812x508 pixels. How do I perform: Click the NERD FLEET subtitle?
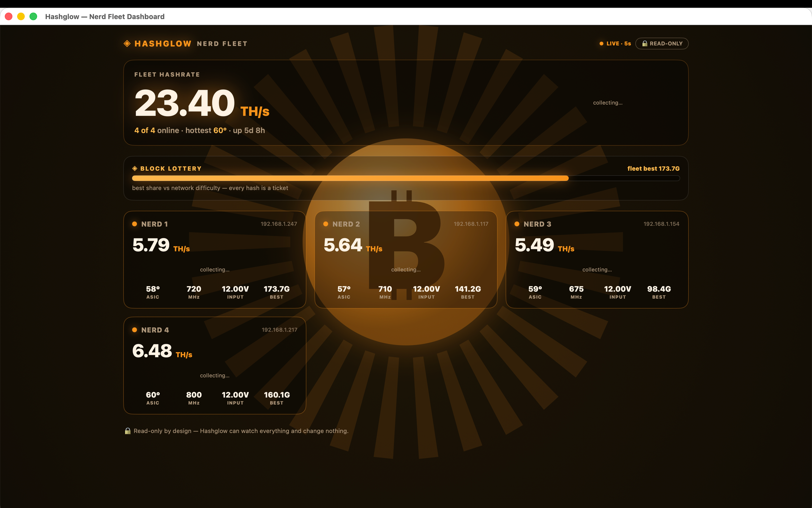pyautogui.click(x=222, y=44)
